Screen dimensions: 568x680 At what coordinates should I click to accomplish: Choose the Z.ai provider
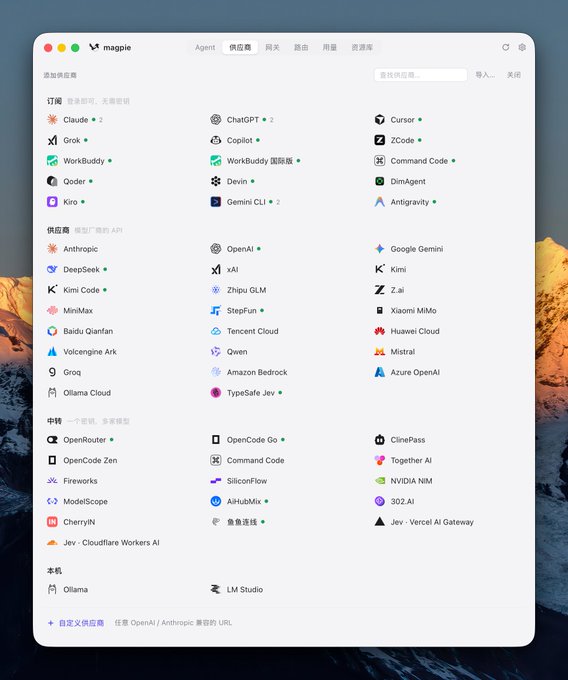(x=389, y=290)
